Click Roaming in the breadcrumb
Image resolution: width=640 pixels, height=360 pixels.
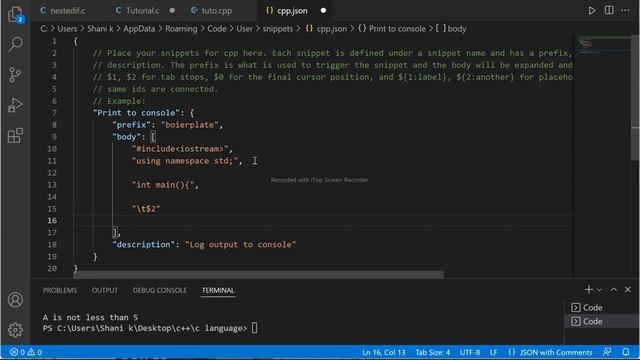[x=181, y=29]
